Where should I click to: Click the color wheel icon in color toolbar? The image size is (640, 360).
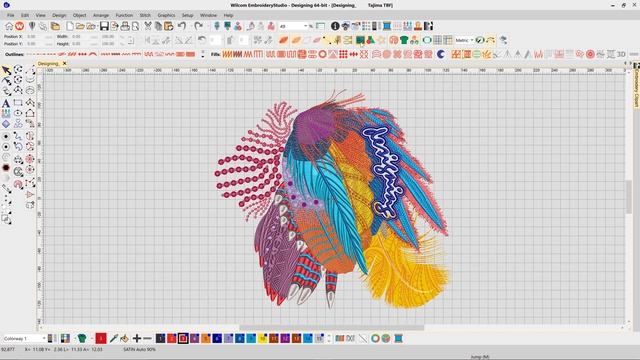point(386,338)
